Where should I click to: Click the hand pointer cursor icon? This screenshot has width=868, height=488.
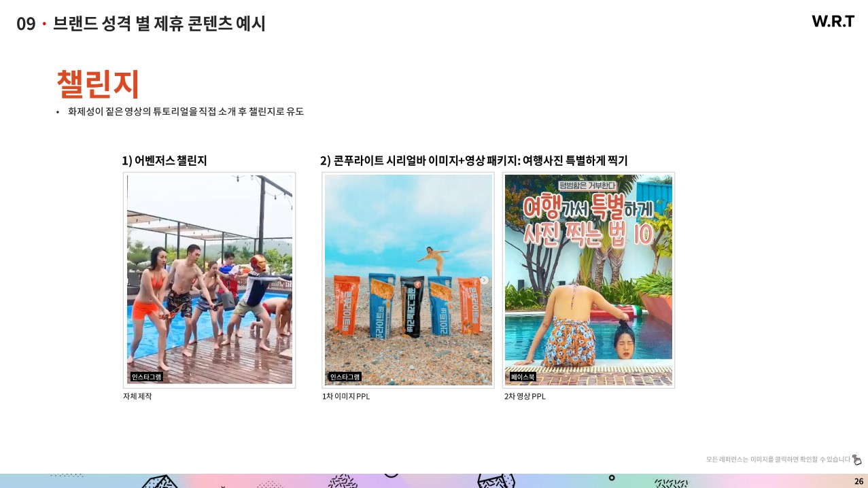point(857,459)
